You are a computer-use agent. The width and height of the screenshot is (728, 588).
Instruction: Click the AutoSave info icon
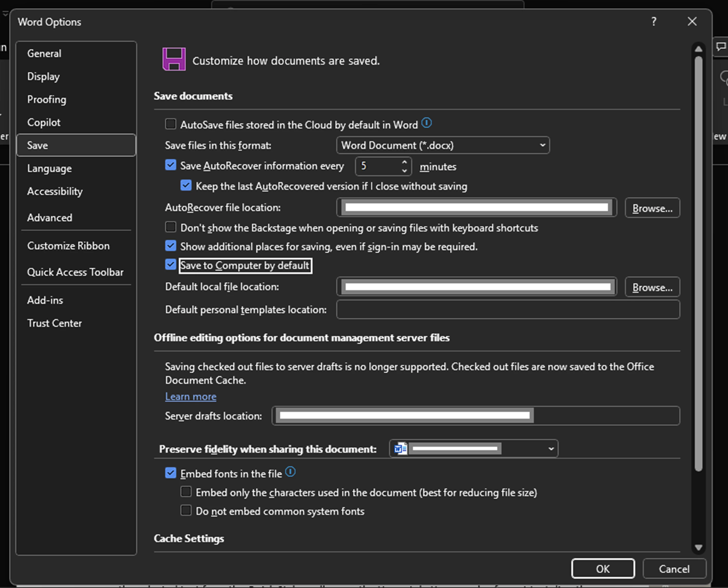pyautogui.click(x=426, y=123)
